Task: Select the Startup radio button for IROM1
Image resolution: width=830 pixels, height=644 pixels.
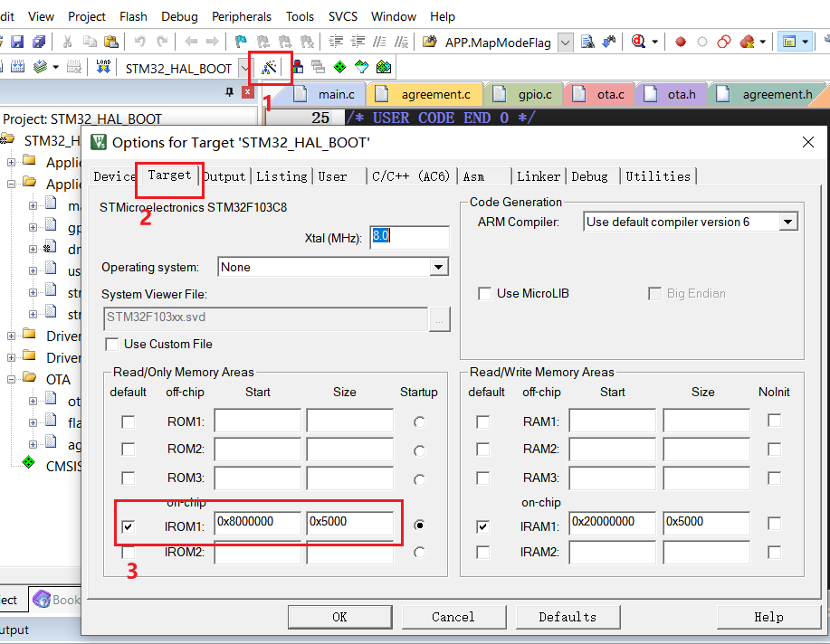Action: [419, 525]
